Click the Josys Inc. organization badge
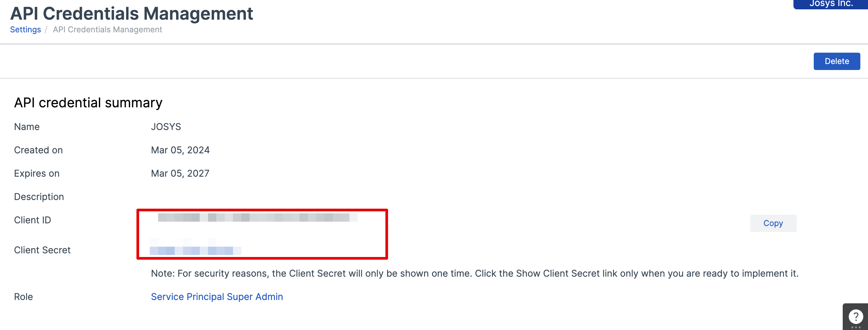This screenshot has width=868, height=330. click(831, 4)
